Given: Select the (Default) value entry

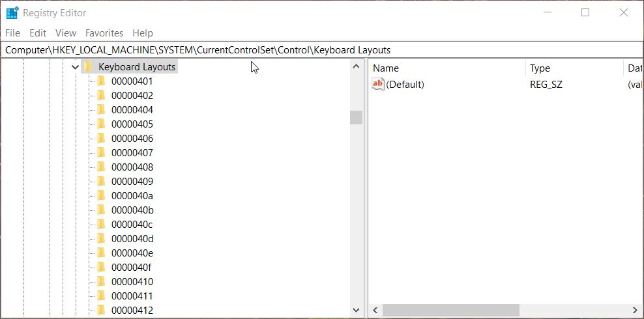Looking at the screenshot, I should (x=405, y=85).
